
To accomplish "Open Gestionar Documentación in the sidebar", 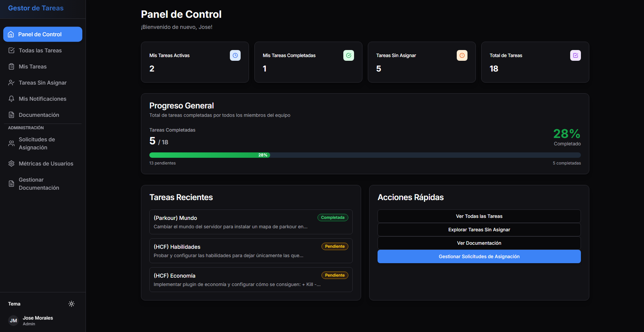I will pos(39,184).
